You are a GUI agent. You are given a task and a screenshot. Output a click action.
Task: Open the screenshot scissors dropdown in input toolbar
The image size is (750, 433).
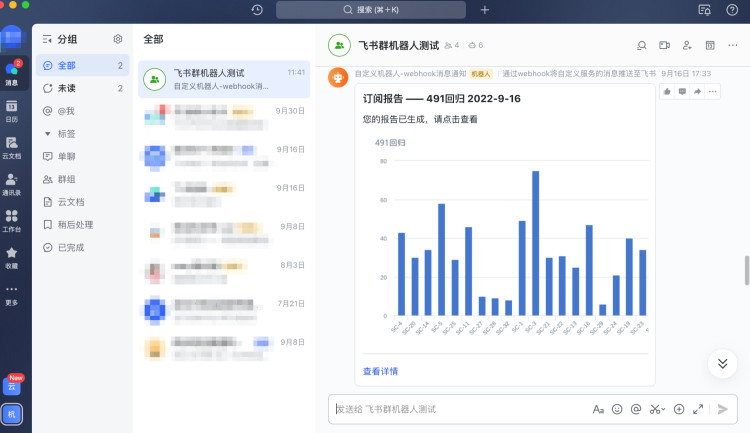[657, 409]
